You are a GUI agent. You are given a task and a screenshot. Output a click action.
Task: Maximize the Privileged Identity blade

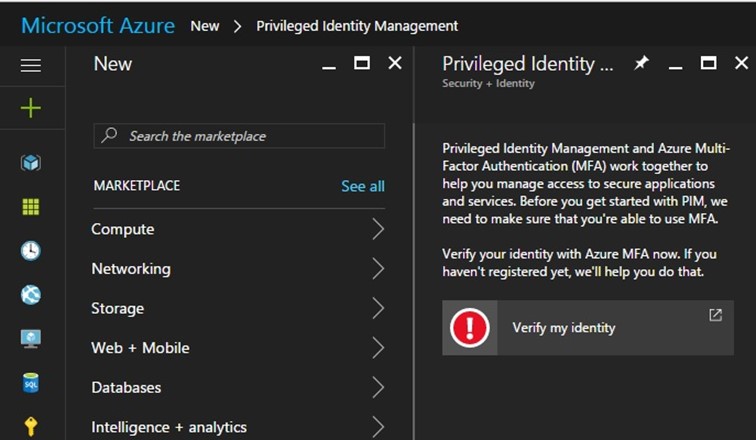pos(708,63)
